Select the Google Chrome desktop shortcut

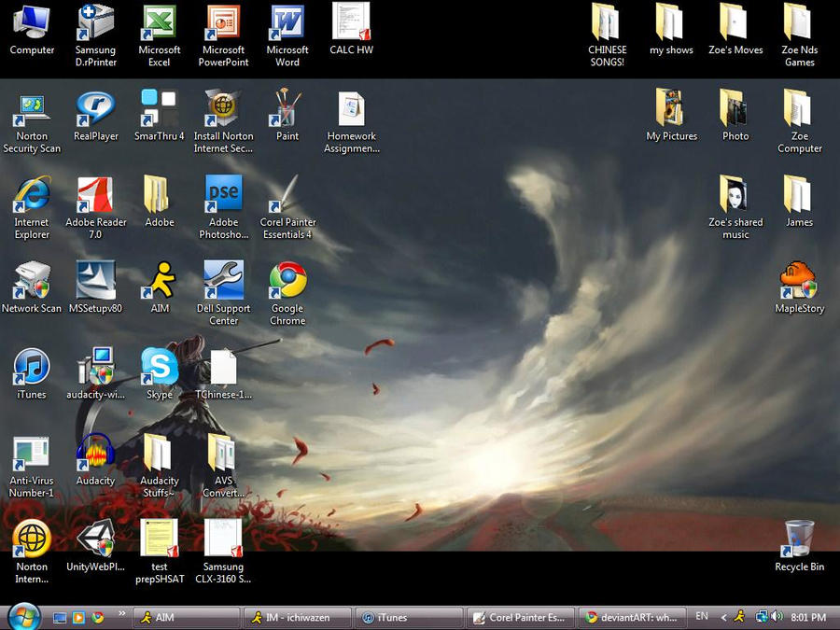pyautogui.click(x=287, y=294)
